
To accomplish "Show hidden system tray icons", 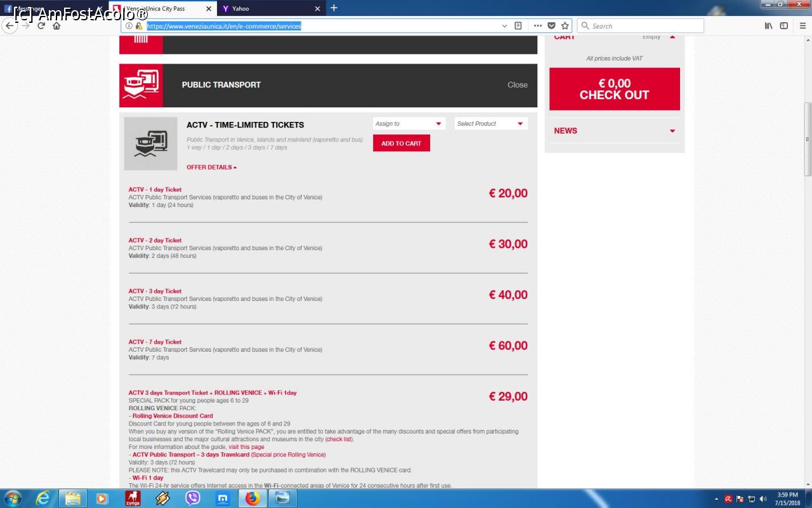I will [716, 499].
